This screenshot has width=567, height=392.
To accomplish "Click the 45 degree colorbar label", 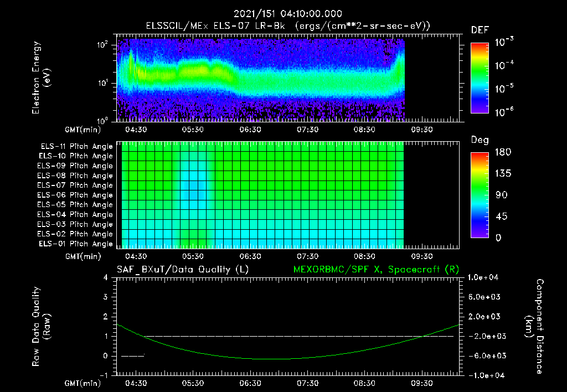I will tap(502, 216).
